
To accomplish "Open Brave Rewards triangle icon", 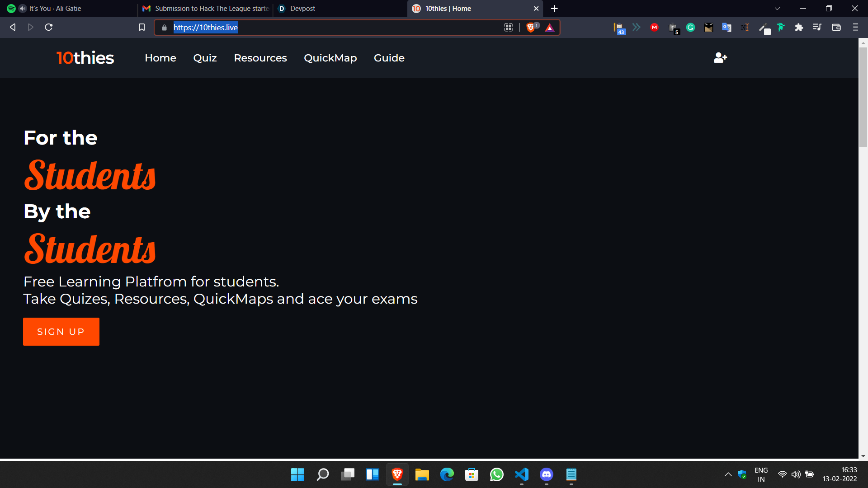I will [x=550, y=28].
